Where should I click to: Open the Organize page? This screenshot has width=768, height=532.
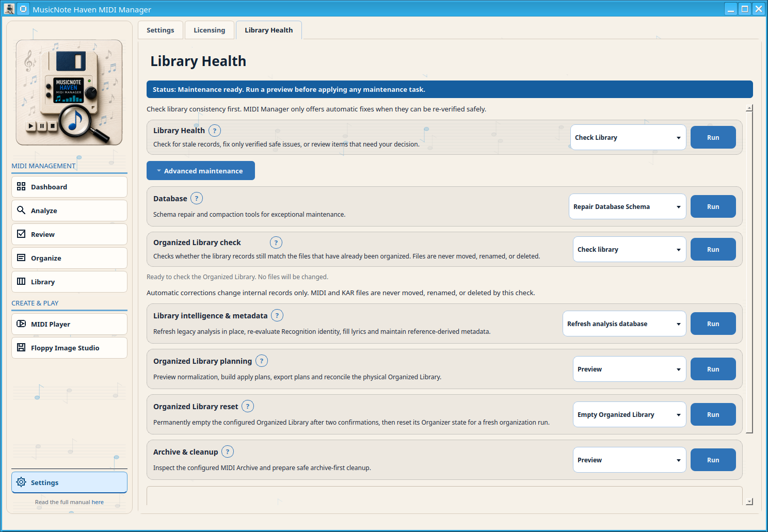(x=69, y=258)
